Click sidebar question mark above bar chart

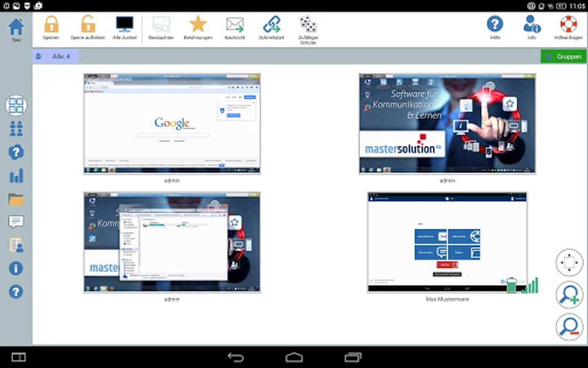click(x=16, y=153)
